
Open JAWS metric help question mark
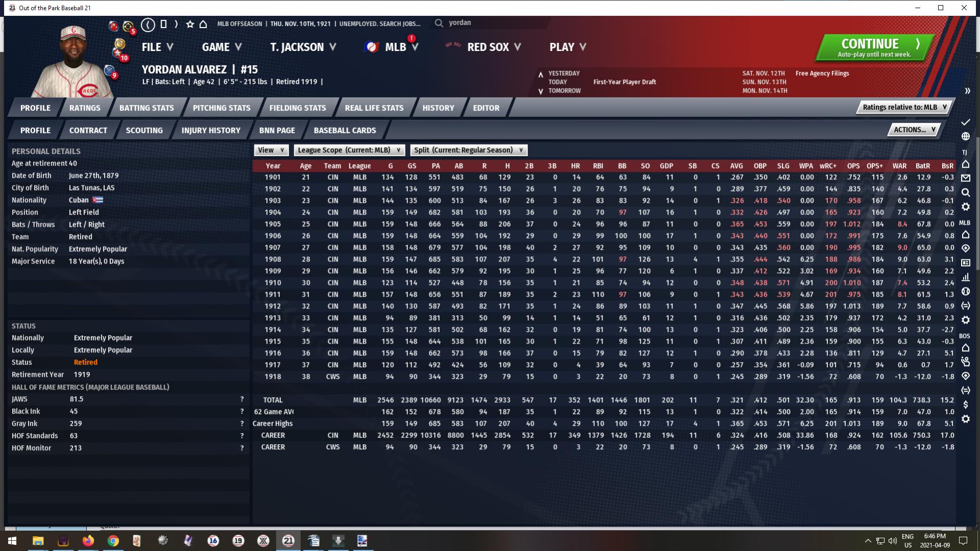click(242, 399)
